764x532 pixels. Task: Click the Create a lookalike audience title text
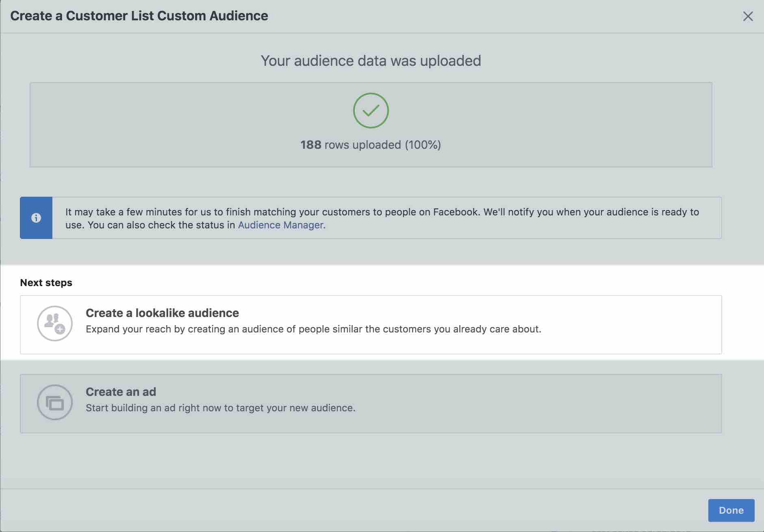(162, 313)
